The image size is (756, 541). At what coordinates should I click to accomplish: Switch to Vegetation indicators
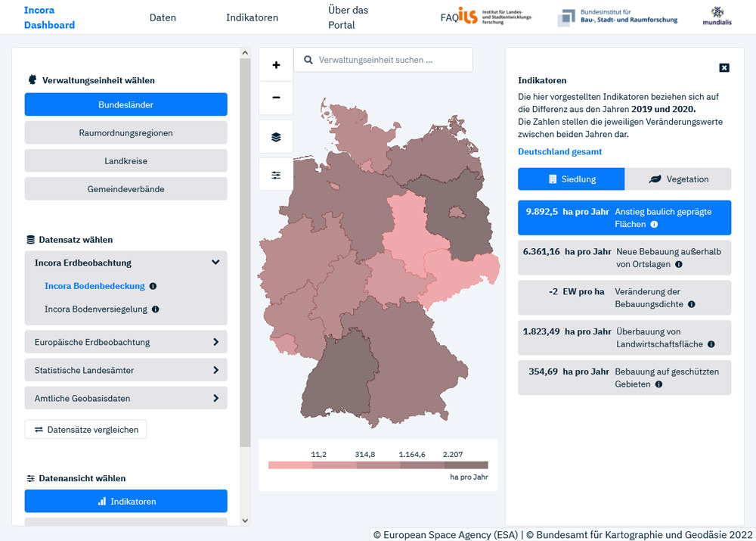pos(677,179)
